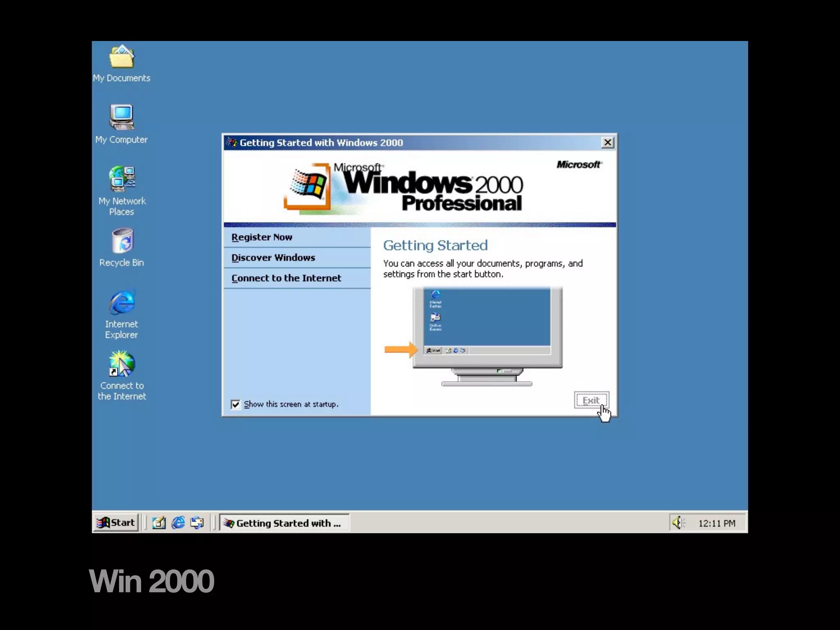The image size is (840, 630).
Task: Open the Discover Windows option
Action: [x=297, y=258]
